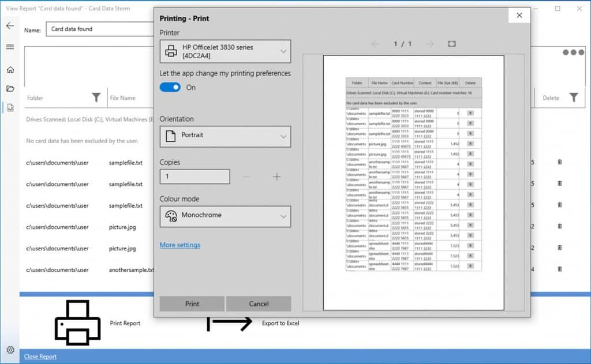Open the folder icon in the sidebar

[10, 88]
